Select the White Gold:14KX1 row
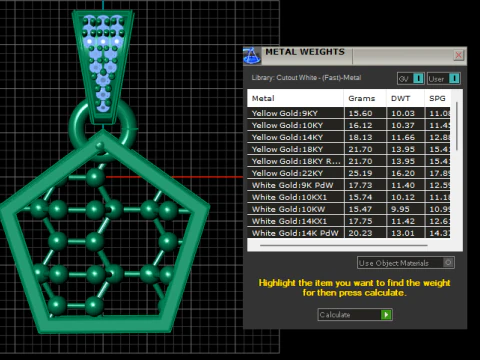Image resolution: width=480 pixels, height=360 pixels. pos(349,221)
